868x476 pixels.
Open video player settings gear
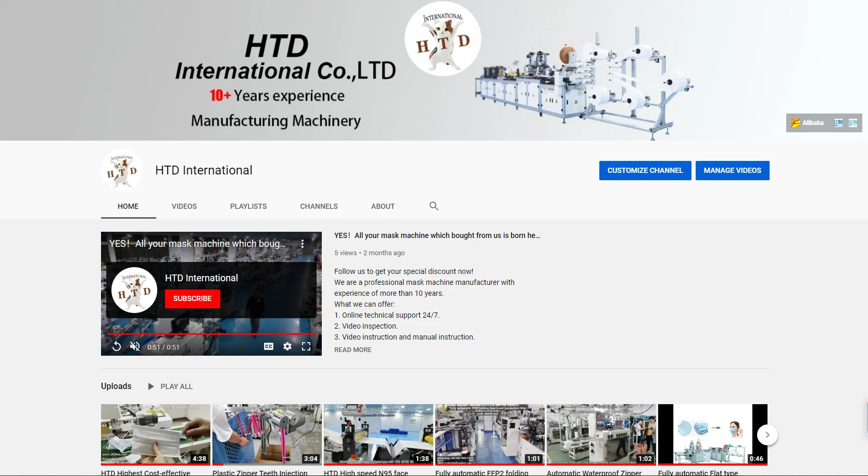click(x=287, y=347)
